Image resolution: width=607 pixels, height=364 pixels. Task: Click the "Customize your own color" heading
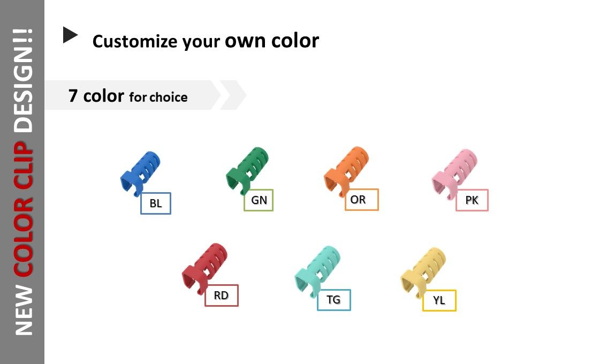tap(206, 41)
